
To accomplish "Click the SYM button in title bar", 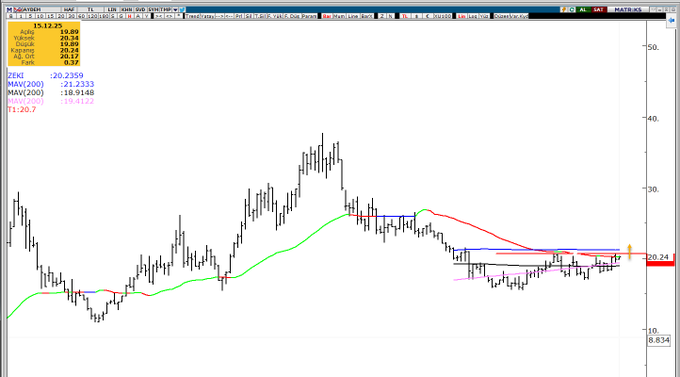I will tap(153, 10).
